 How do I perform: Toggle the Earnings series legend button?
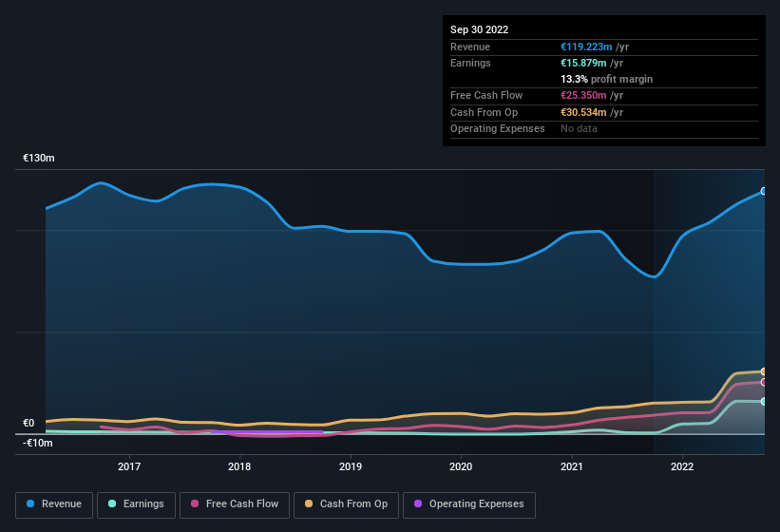point(136,504)
